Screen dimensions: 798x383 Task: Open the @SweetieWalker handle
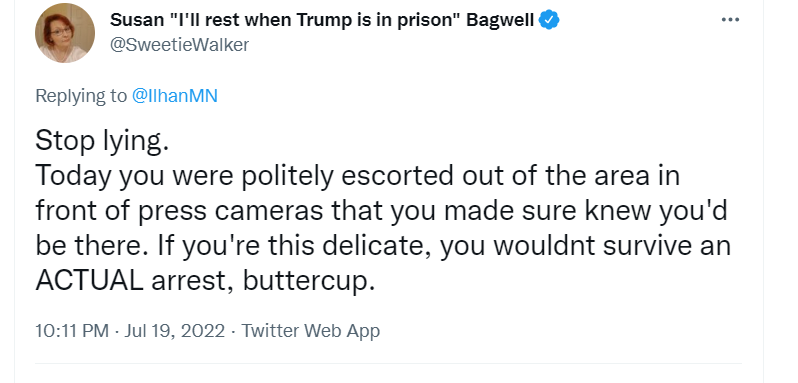click(x=180, y=45)
